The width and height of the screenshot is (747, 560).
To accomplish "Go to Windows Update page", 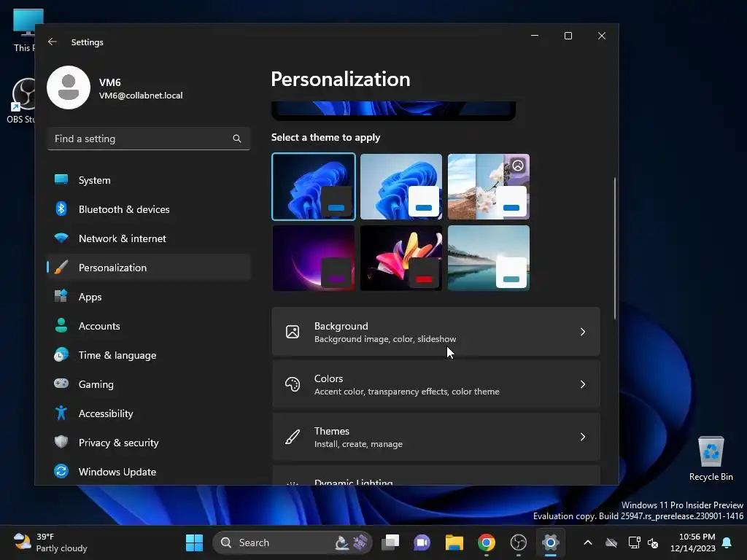I will pos(149,472).
